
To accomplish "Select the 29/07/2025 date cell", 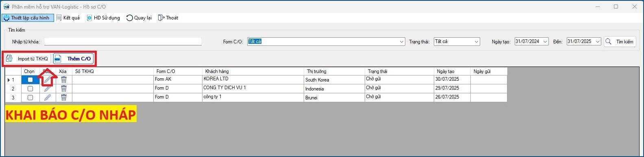I will tap(452, 88).
